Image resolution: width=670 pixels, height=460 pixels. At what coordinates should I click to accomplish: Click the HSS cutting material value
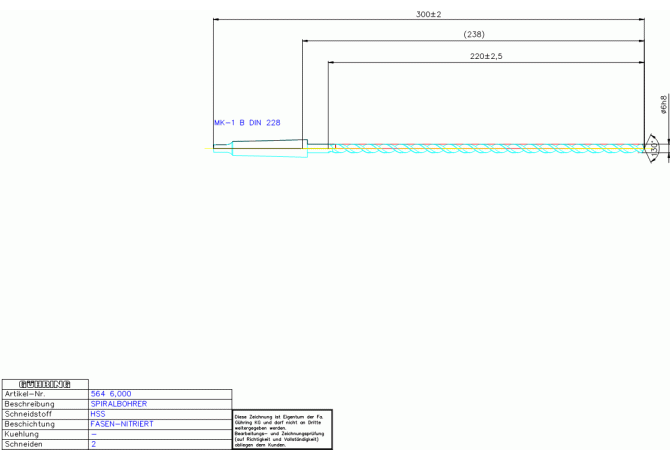[x=98, y=414]
